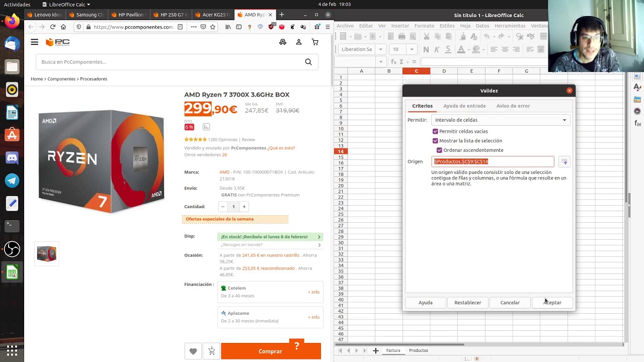Show applications grid in Ubuntu dock
The width and height of the screenshot is (644, 362).
[x=12, y=350]
